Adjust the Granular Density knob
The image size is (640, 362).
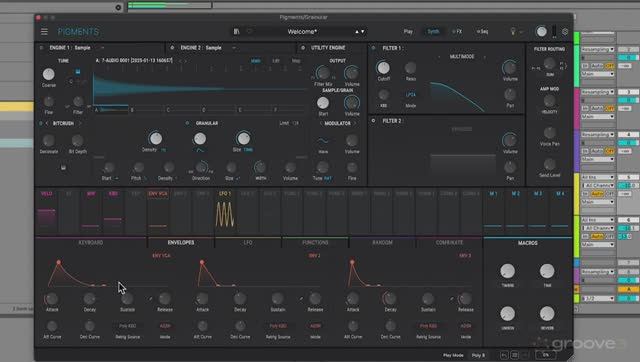[x=156, y=138]
